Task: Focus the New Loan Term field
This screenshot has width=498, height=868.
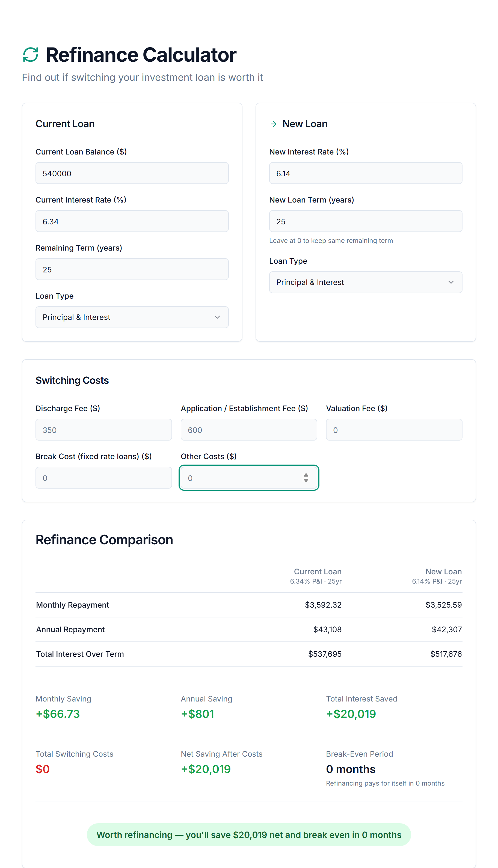Action: point(365,221)
